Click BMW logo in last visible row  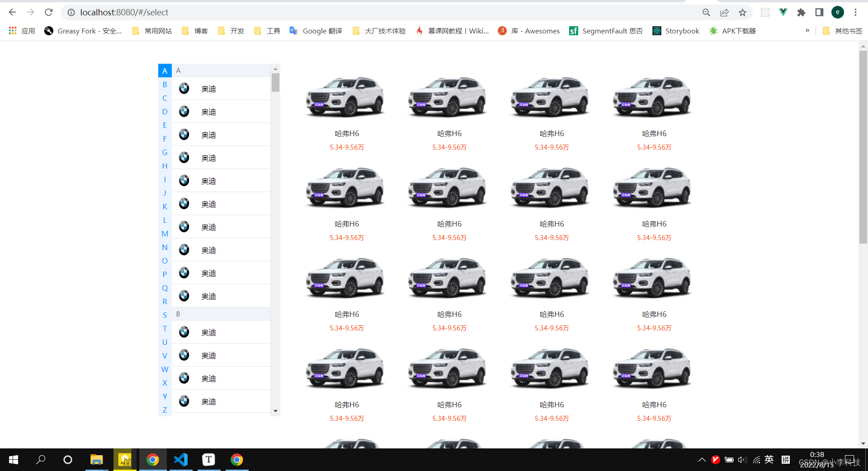(184, 401)
